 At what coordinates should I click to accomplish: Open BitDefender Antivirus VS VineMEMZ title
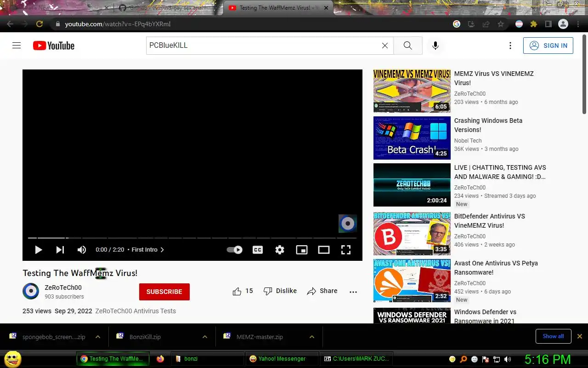[x=490, y=221]
